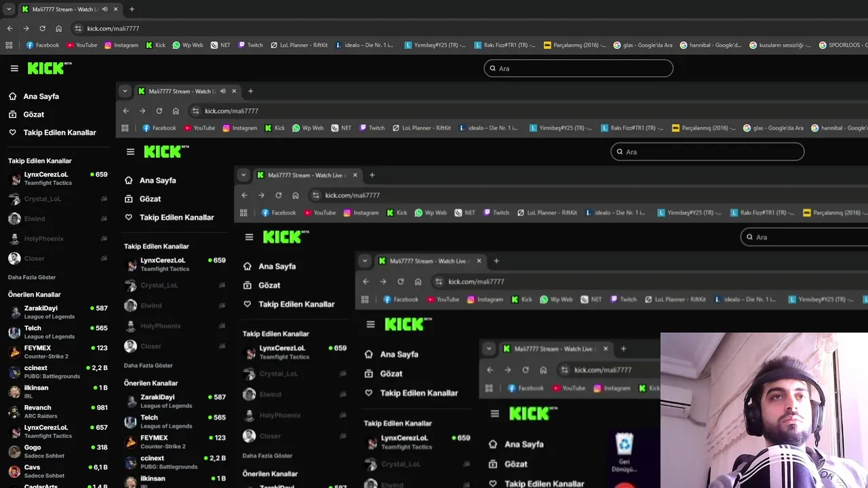Reload the page in the outermost browser
This screenshot has width=868, height=488.
tap(42, 28)
